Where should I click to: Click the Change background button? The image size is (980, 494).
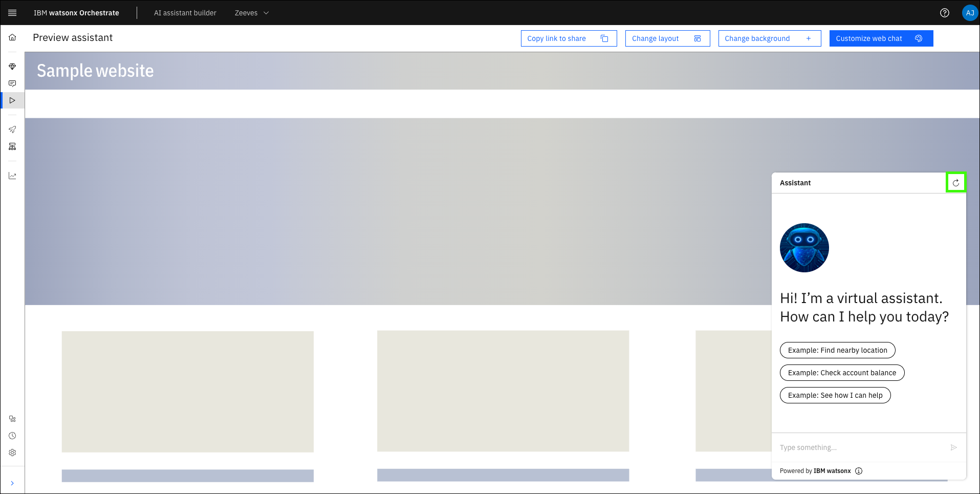click(x=769, y=38)
